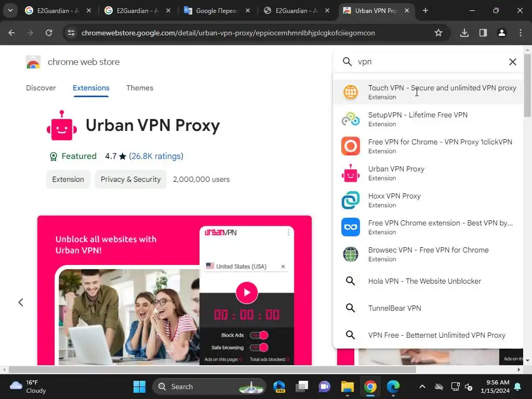Click the search magnifier icon beside vpn
This screenshot has height=399, width=532.
pyautogui.click(x=347, y=62)
